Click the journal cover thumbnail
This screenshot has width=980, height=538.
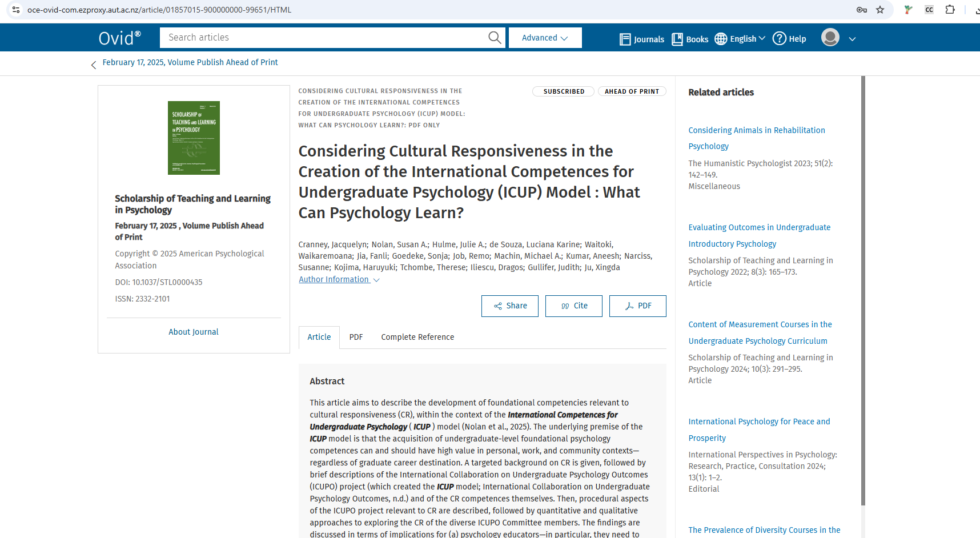pyautogui.click(x=194, y=138)
